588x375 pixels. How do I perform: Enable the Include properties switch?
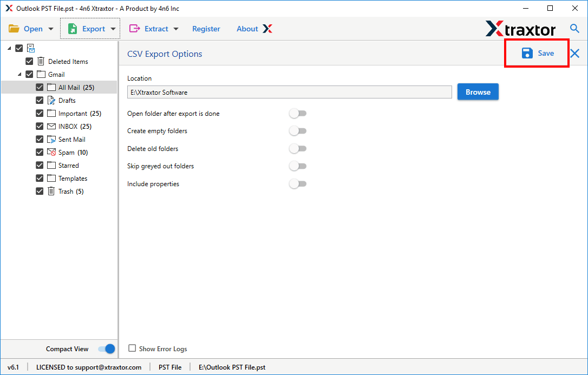[297, 183]
